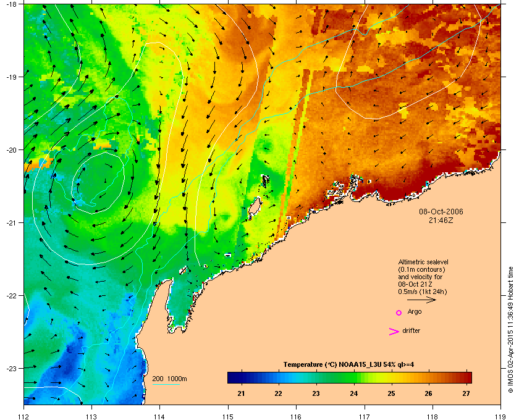This screenshot has width=519, height=420.
Task: Click the date text 08-Oct-2006
Action: (x=441, y=211)
